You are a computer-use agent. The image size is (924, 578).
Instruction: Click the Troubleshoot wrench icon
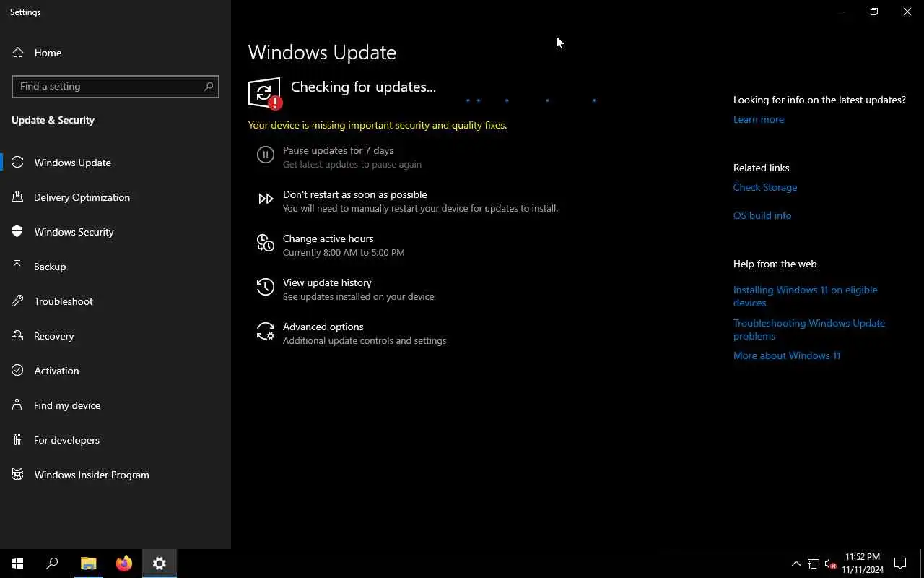(x=18, y=301)
